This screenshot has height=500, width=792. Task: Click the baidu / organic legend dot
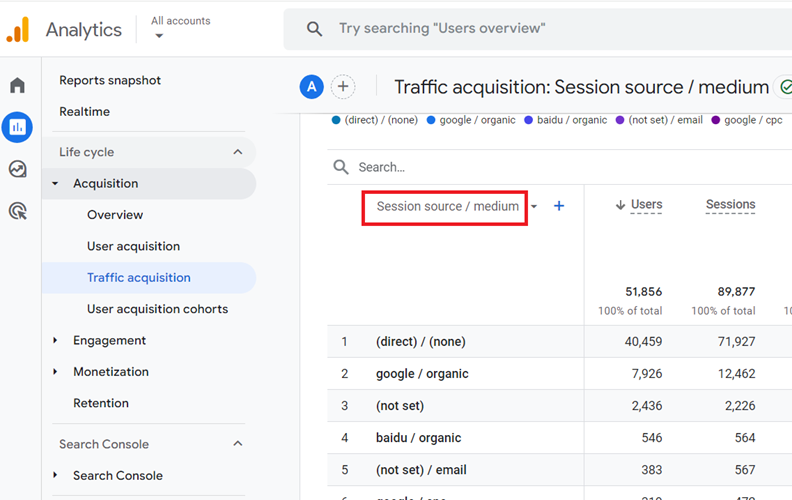click(x=528, y=120)
